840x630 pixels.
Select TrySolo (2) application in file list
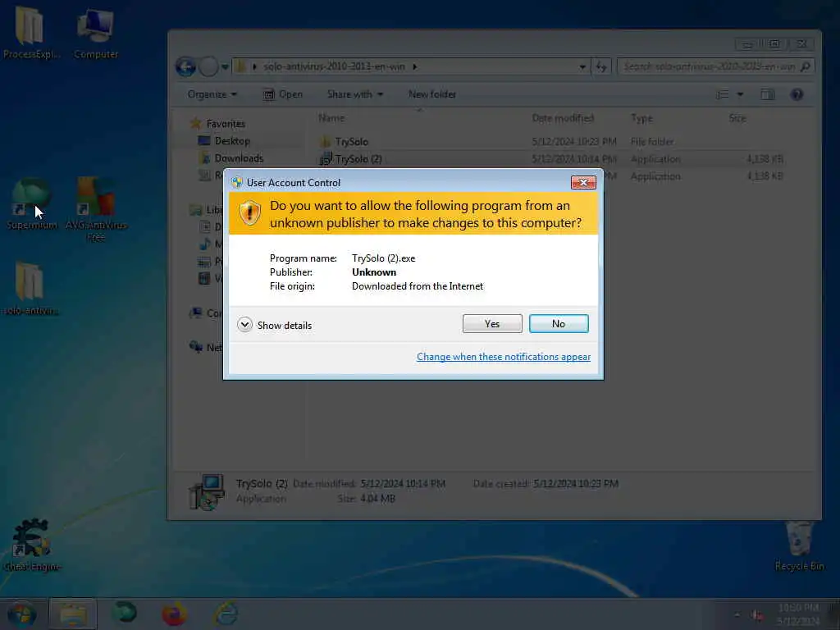(358, 159)
